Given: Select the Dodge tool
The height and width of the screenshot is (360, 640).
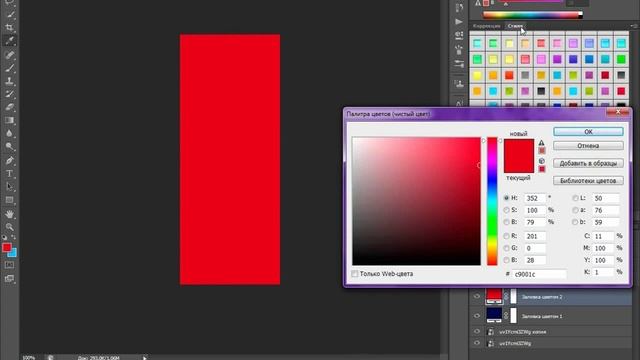Looking at the screenshot, I should [x=9, y=147].
